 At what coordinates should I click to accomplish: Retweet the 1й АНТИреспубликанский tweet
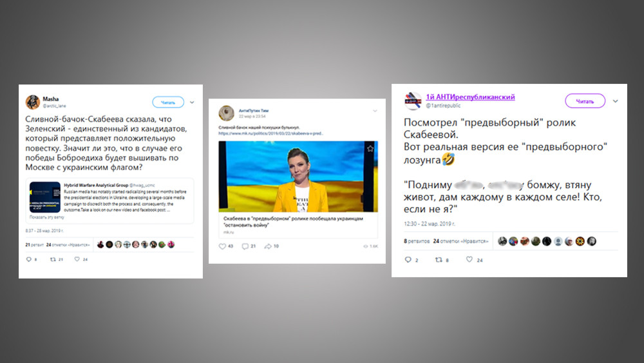click(x=439, y=259)
